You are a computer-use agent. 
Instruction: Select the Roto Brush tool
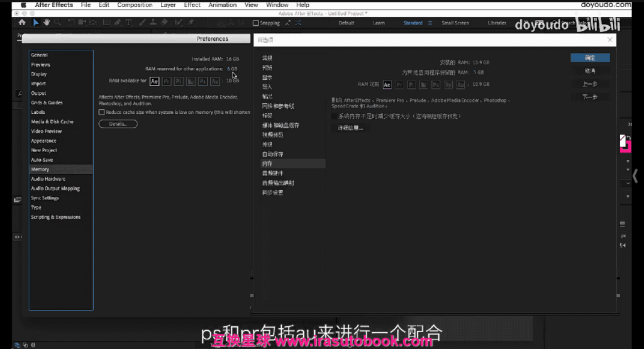click(x=178, y=23)
